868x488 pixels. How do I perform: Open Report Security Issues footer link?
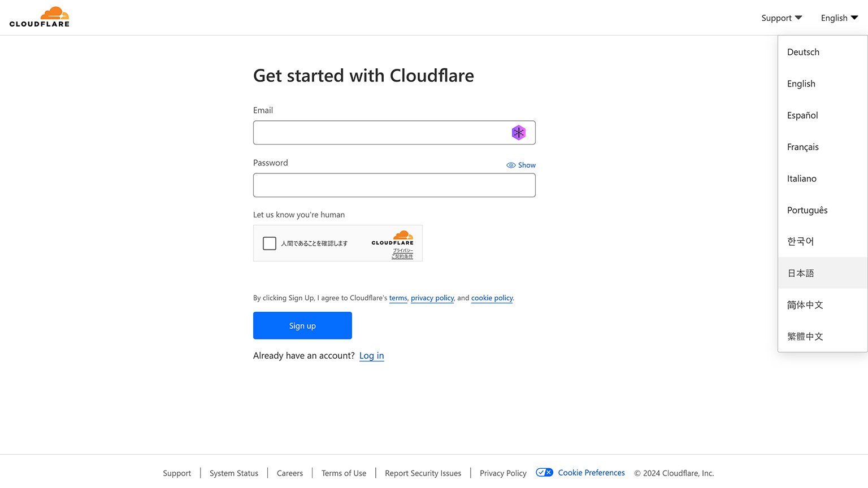(x=423, y=473)
